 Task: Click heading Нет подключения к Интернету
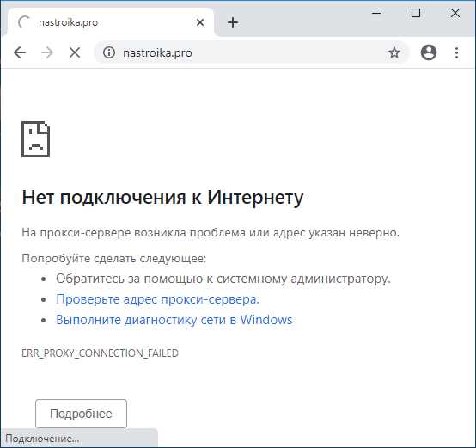click(x=162, y=198)
